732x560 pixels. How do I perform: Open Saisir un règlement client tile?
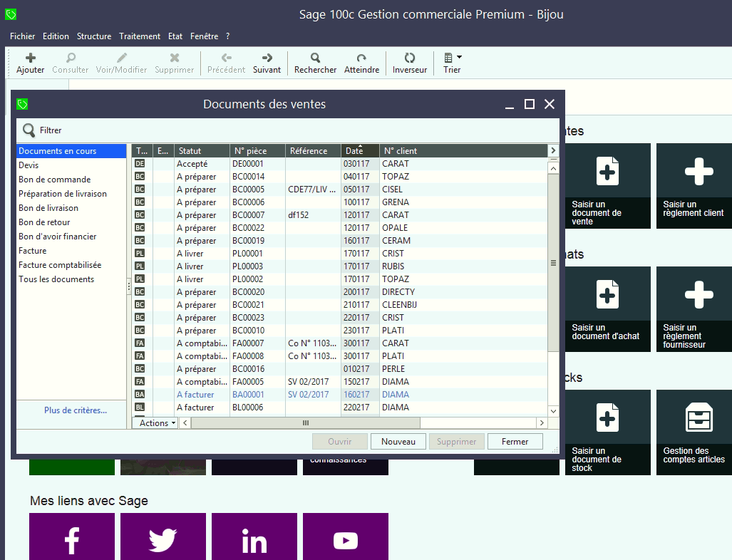[694, 186]
